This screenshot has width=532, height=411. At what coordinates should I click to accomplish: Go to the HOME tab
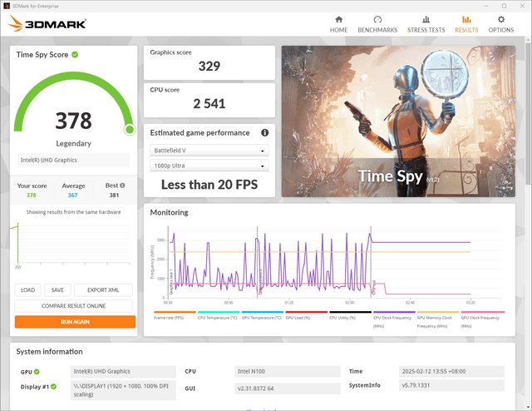click(338, 24)
